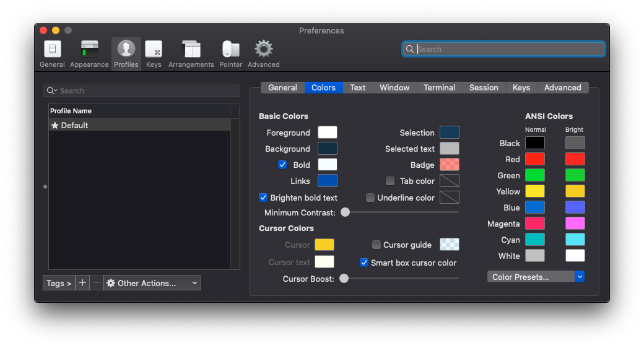
Task: Click the Minimum Contrast slider handle
Action: (x=346, y=212)
